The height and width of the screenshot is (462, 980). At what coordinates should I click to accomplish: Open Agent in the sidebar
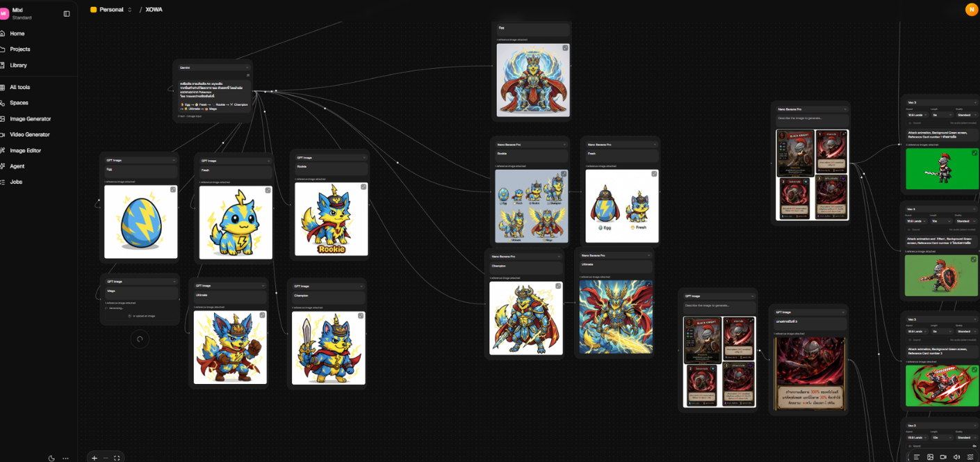(x=17, y=166)
